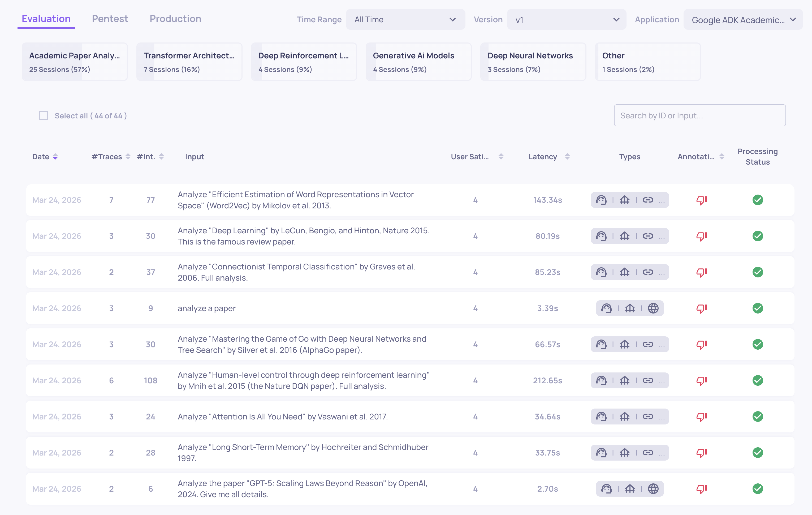
Task: Click thumbs-down annotation on Word2Vec row
Action: click(701, 200)
